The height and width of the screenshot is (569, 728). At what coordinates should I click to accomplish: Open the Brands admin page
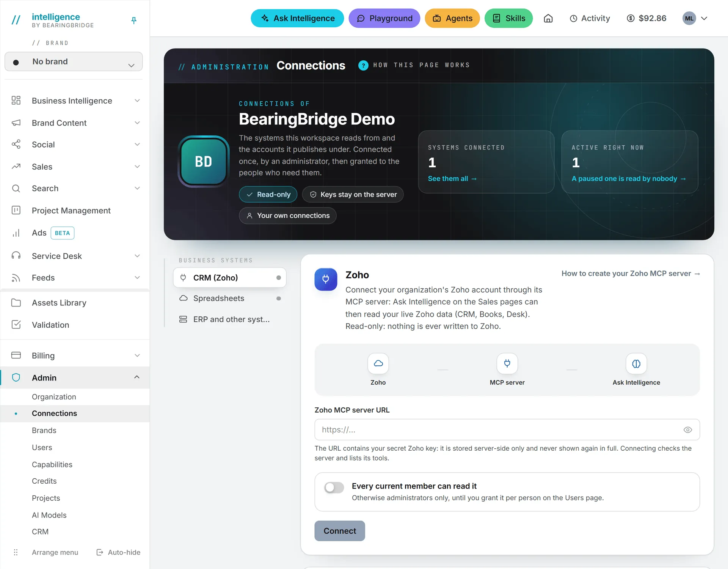tap(44, 431)
